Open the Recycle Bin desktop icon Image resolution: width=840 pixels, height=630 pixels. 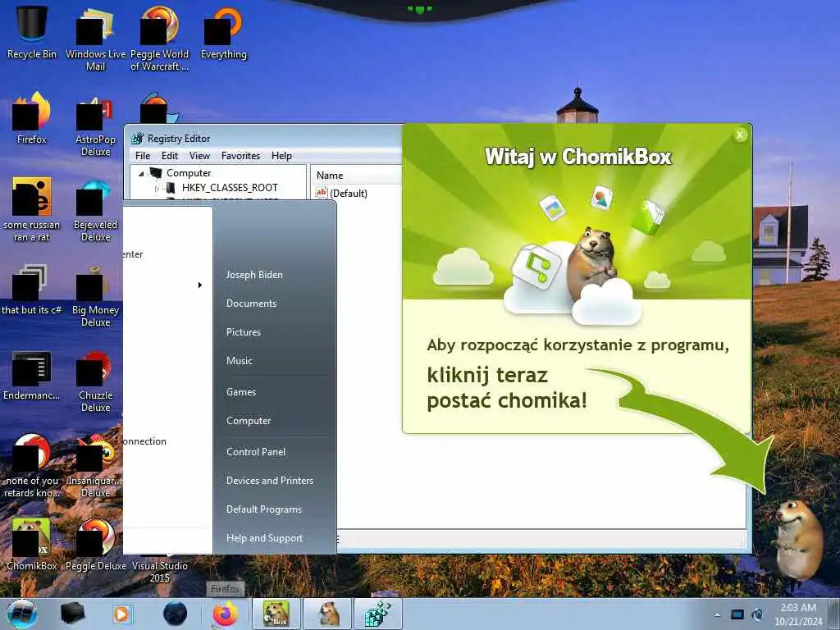(x=32, y=33)
